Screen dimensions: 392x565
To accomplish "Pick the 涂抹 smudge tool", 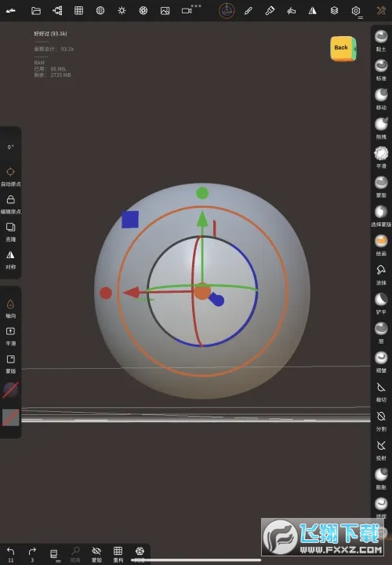I will click(x=381, y=274).
